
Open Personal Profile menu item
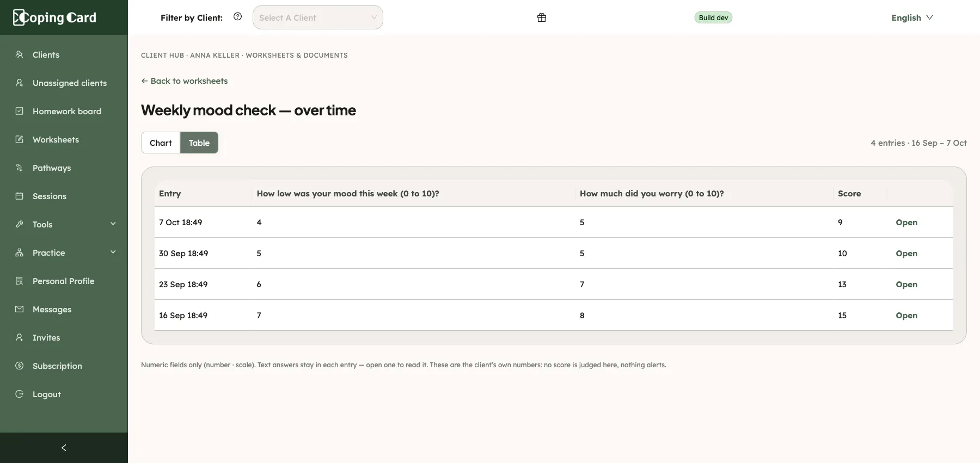pos(64,281)
